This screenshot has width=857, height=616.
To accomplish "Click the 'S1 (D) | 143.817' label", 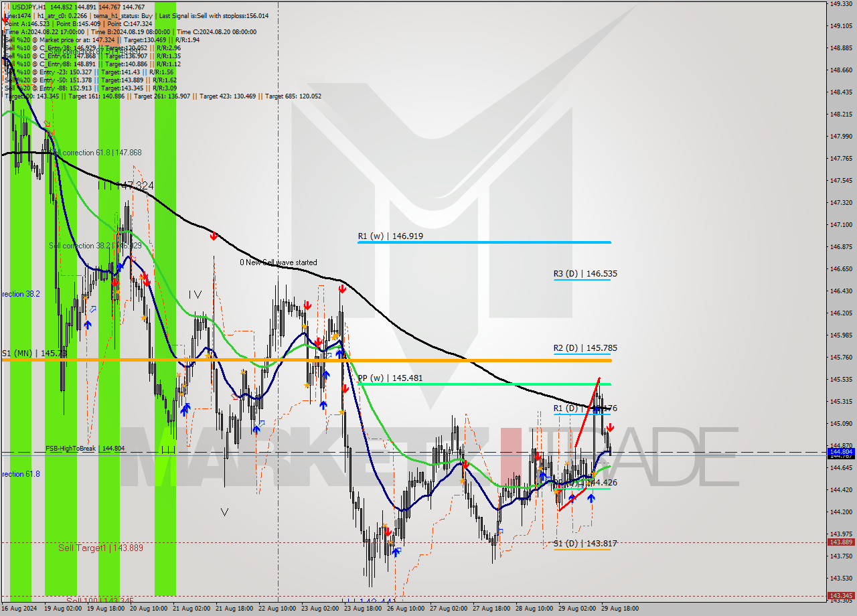I will pos(585,544).
